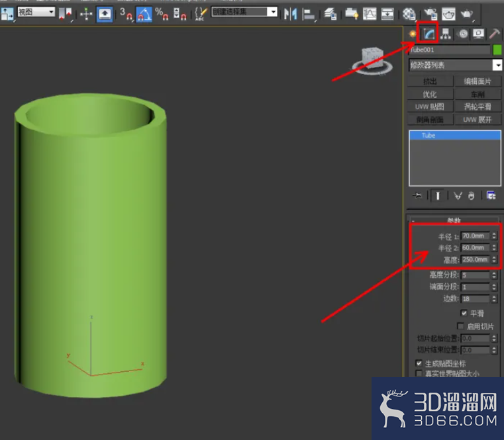Click the Mirror tool icon

pyautogui.click(x=291, y=14)
